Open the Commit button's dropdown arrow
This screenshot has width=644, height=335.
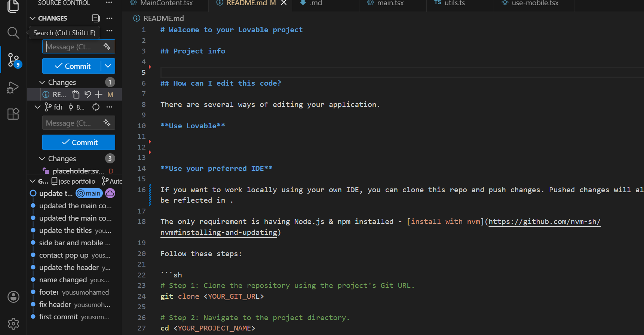tap(108, 66)
